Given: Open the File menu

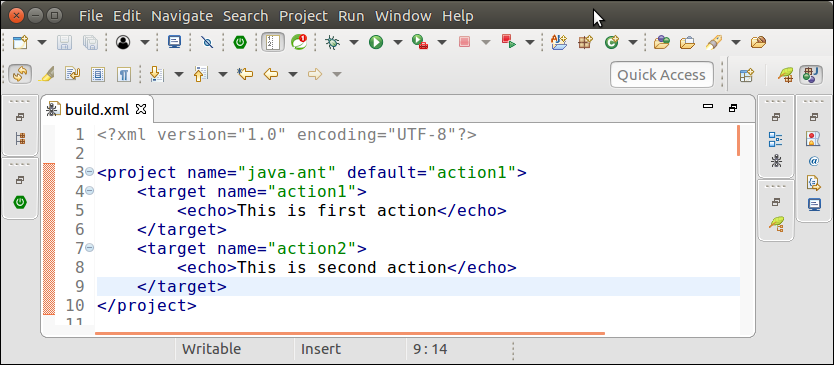Looking at the screenshot, I should (91, 16).
